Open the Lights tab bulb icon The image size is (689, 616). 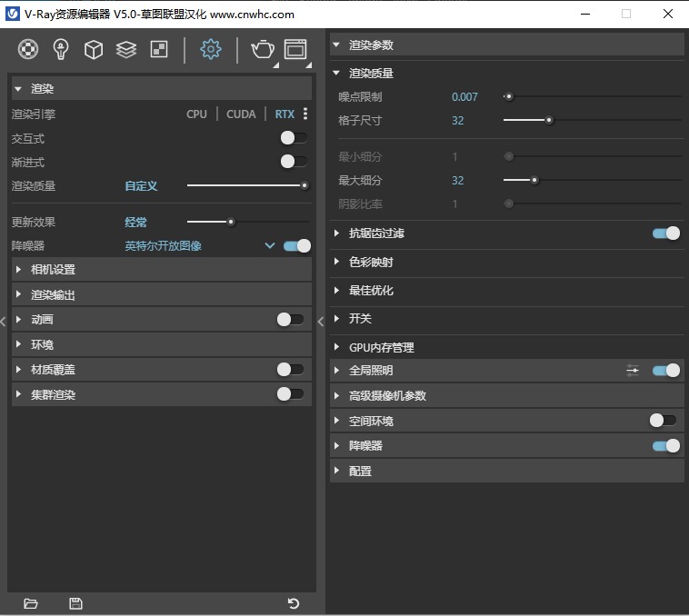pos(61,50)
